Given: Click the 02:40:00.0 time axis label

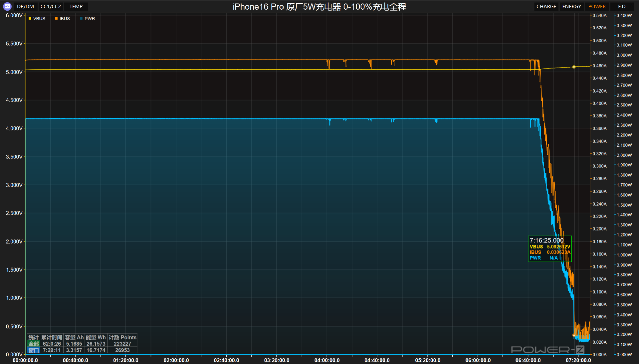Looking at the screenshot, I should pos(226,360).
